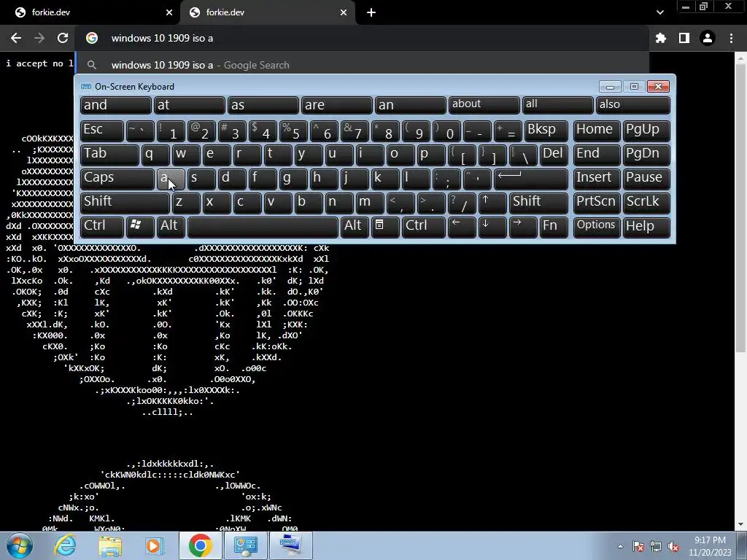Tap the down arrow key
The width and height of the screenshot is (747, 560).
[492, 227]
